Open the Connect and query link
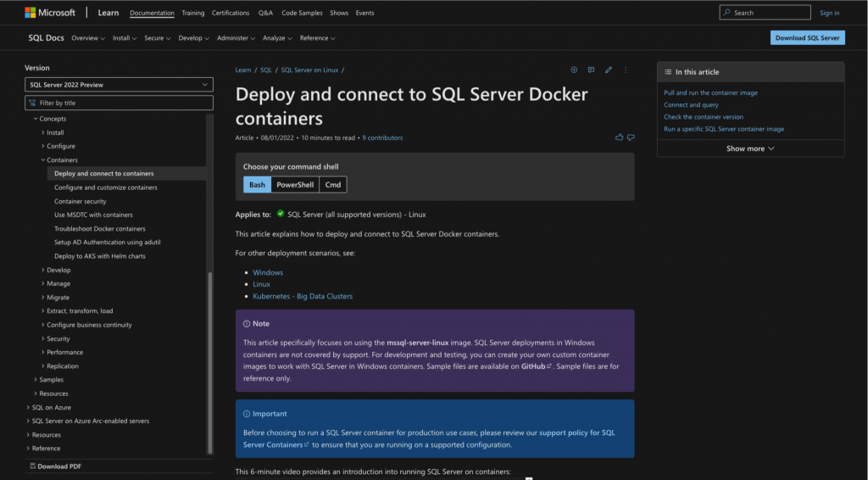 coord(691,104)
